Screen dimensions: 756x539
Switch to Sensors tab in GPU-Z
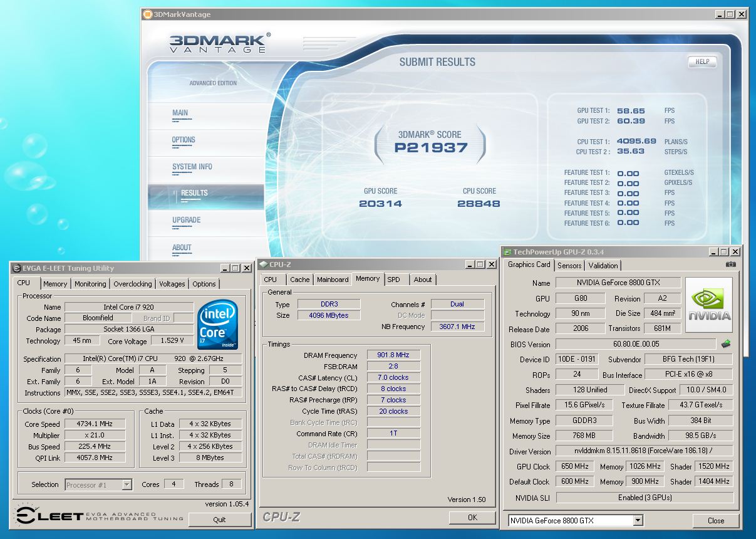click(570, 266)
